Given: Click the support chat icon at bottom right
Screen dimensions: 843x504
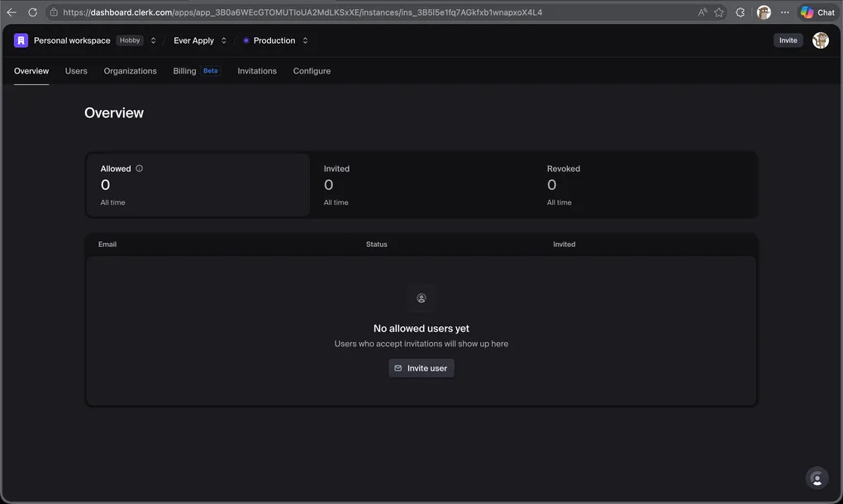Looking at the screenshot, I should pos(817,478).
